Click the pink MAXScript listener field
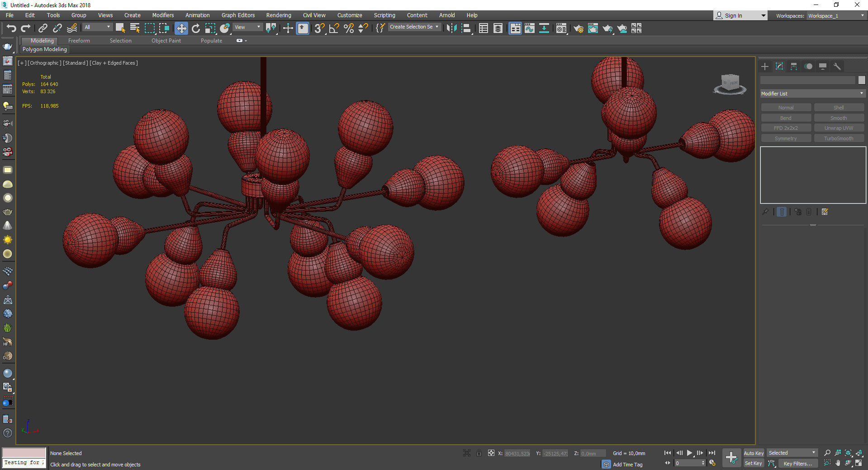 24,452
